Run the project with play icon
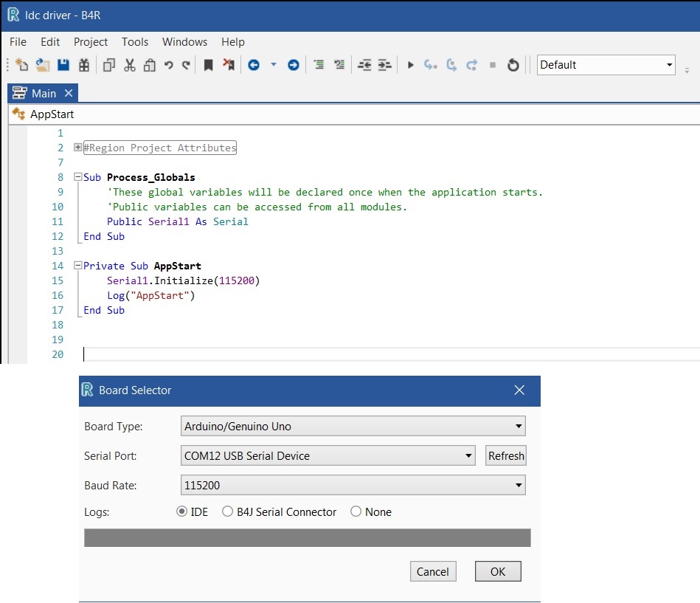This screenshot has height=603, width=700. click(411, 65)
